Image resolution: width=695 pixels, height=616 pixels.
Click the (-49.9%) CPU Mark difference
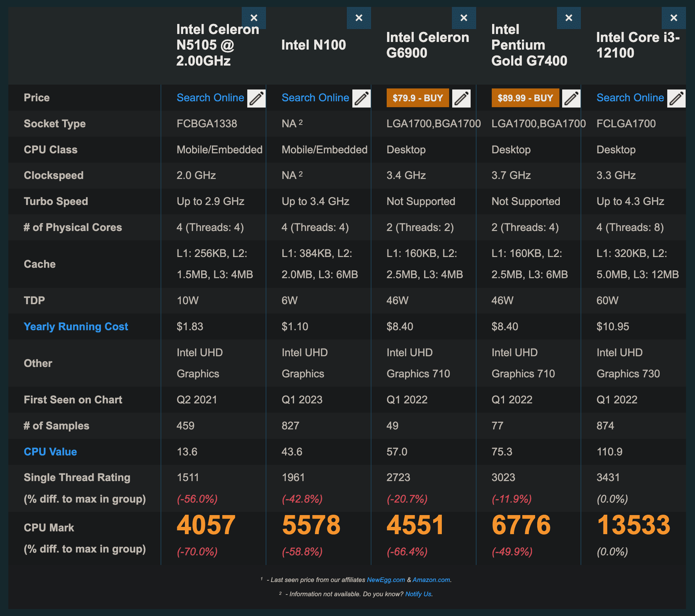pos(512,552)
